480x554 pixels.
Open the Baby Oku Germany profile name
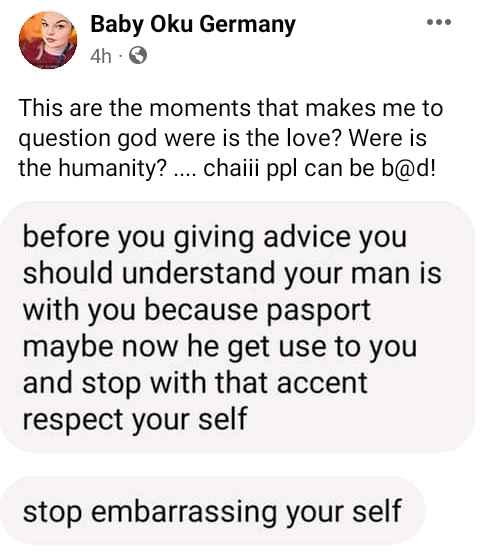(193, 25)
